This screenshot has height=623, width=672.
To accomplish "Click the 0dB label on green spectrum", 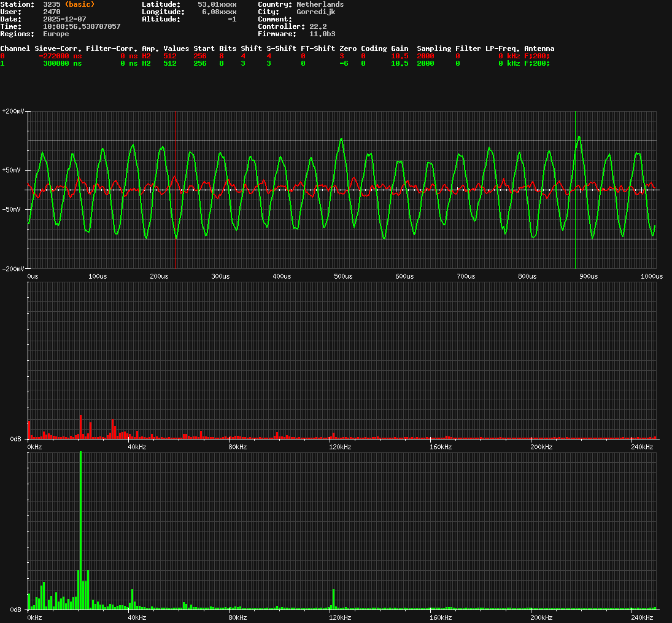I will coord(16,609).
